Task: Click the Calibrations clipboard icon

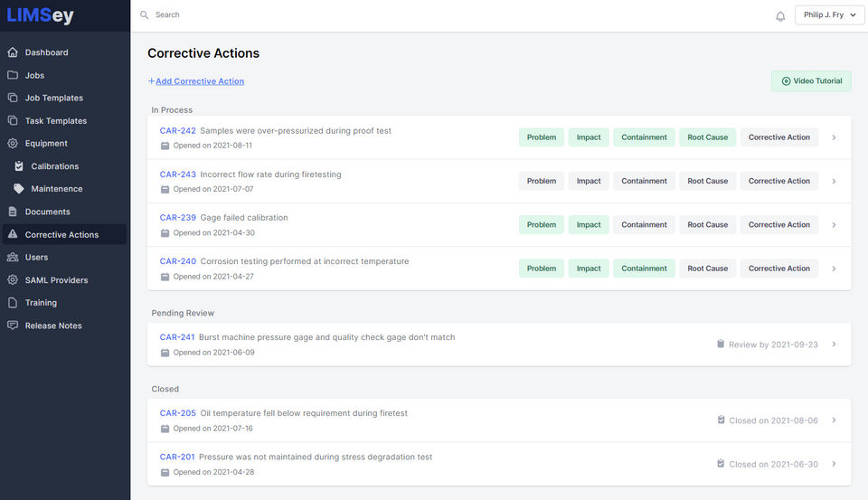Action: (x=19, y=166)
